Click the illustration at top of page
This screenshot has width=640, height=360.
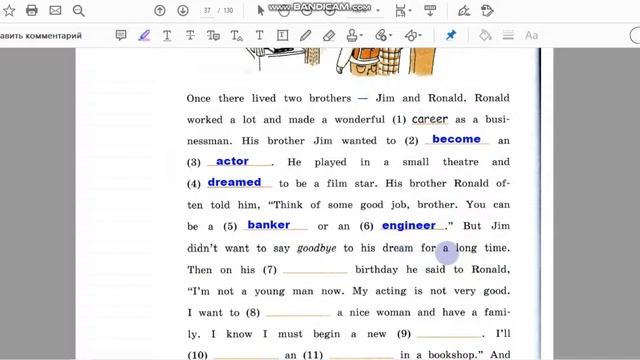pos(340,62)
